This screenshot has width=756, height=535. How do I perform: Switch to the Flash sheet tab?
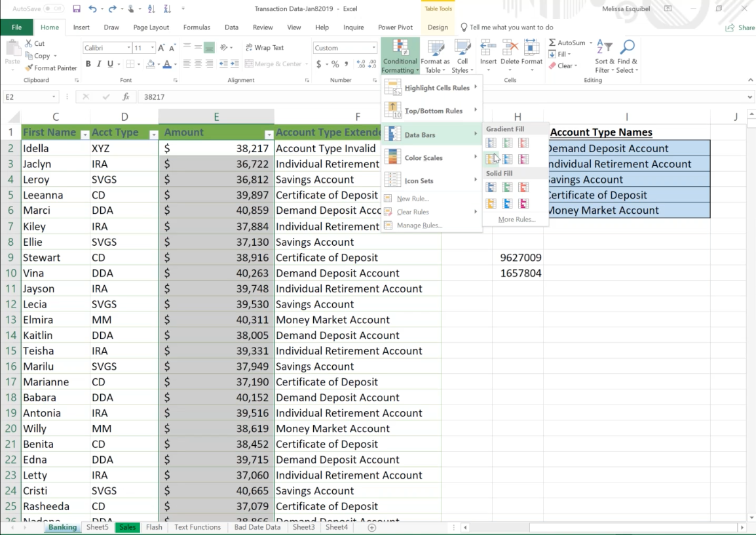tap(153, 526)
